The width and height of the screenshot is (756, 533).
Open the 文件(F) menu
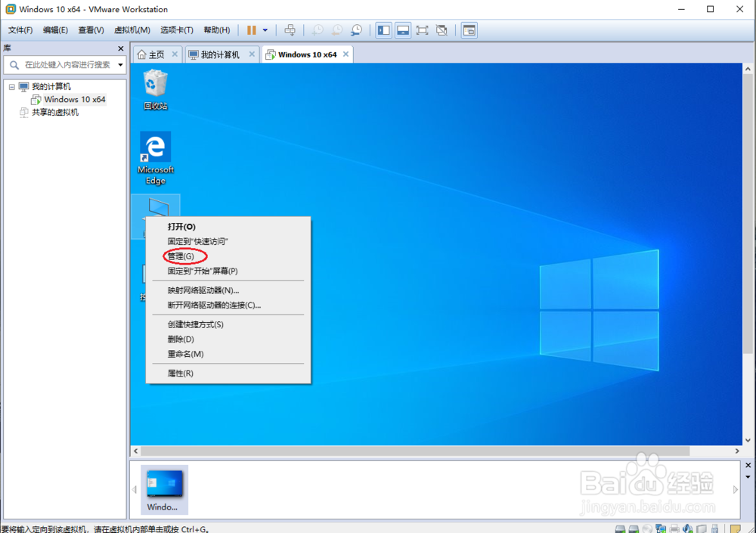click(20, 30)
